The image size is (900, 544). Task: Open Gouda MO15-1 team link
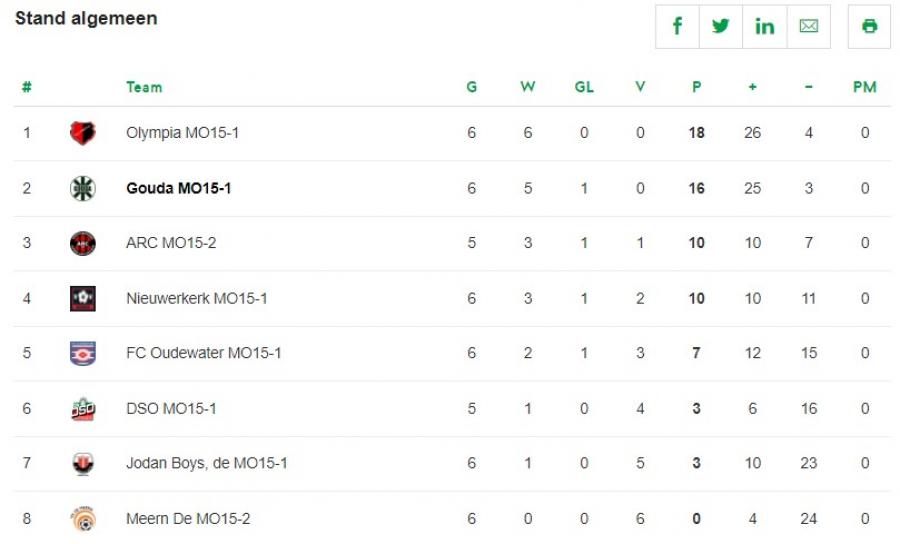coord(178,188)
